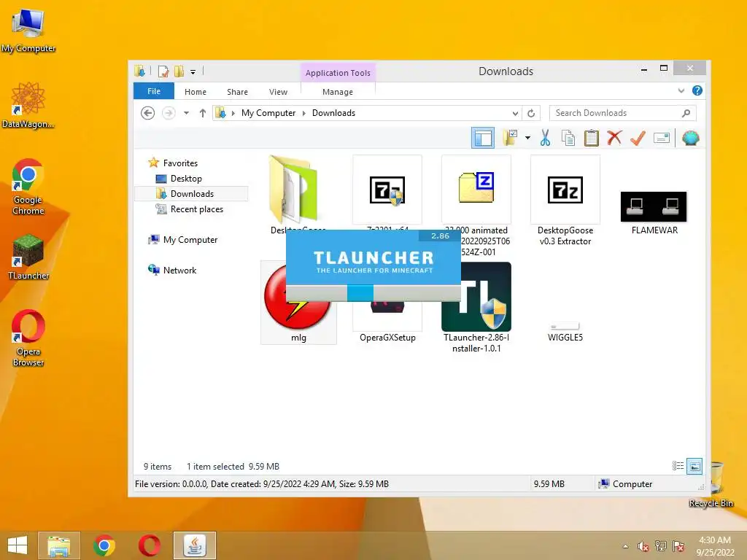
Task: Select the WIGGLES file
Action: [565, 332]
